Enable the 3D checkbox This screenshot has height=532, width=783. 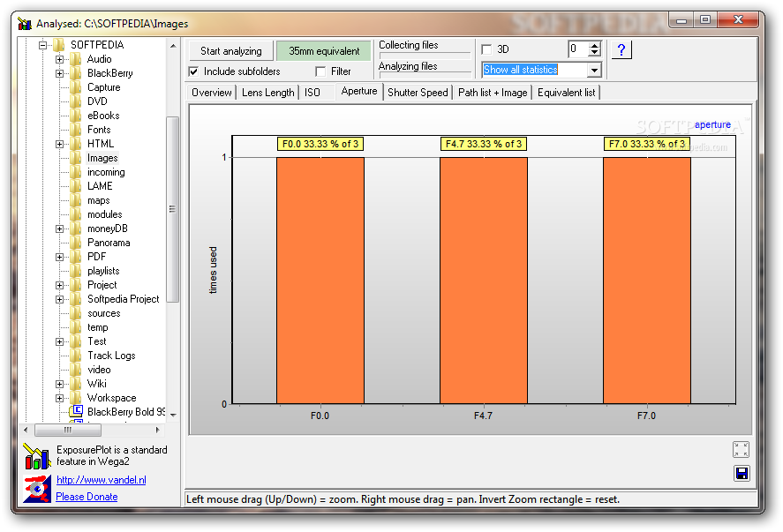(486, 49)
